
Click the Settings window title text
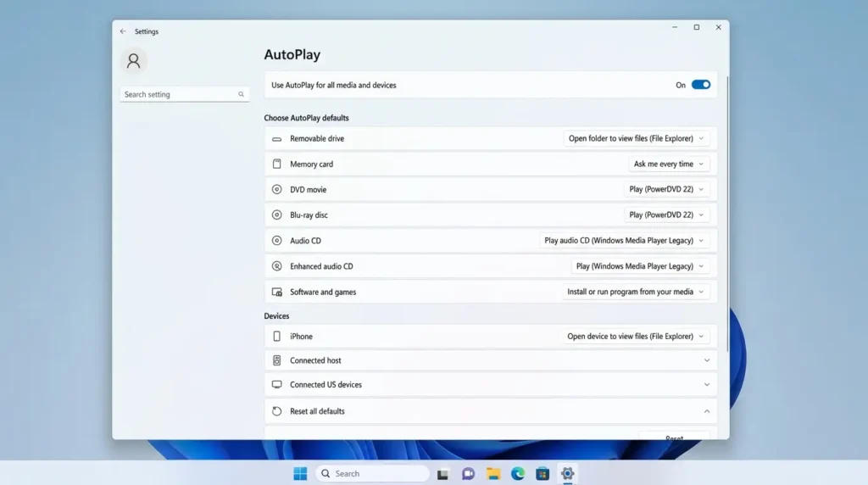pos(147,31)
